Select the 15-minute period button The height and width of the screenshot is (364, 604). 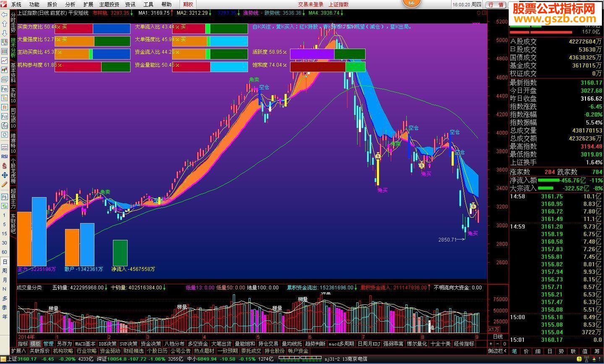coord(4,234)
